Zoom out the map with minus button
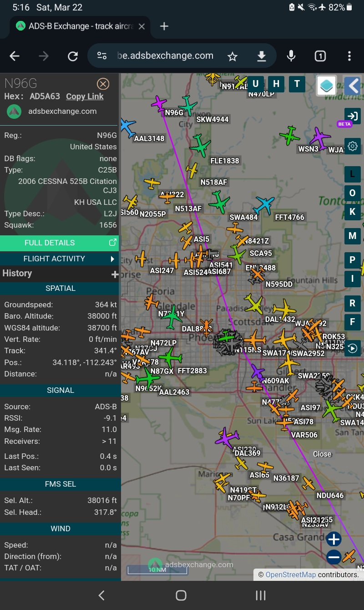 (334, 557)
